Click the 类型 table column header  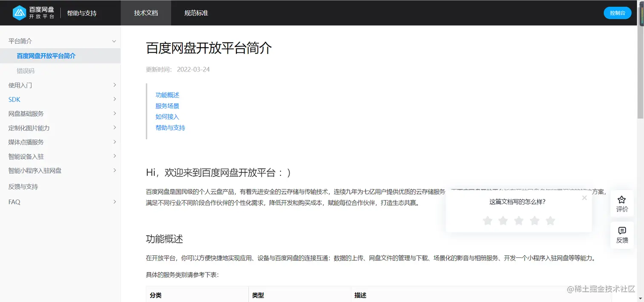point(258,295)
